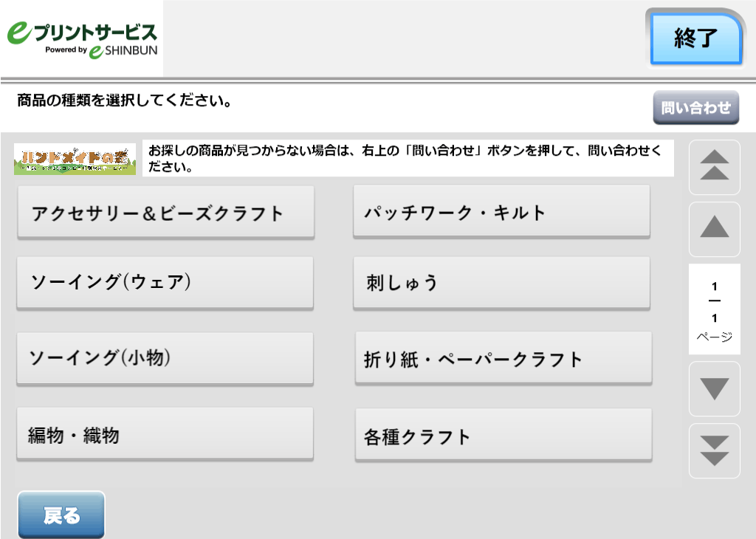Select the 編物・織物 knitting category
Screen dimensions: 756x539
tap(165, 434)
